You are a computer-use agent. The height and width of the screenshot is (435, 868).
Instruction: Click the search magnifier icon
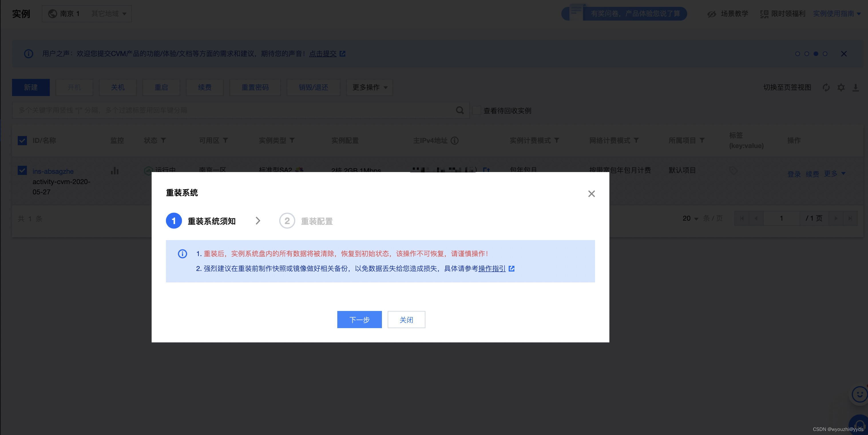[x=460, y=110]
